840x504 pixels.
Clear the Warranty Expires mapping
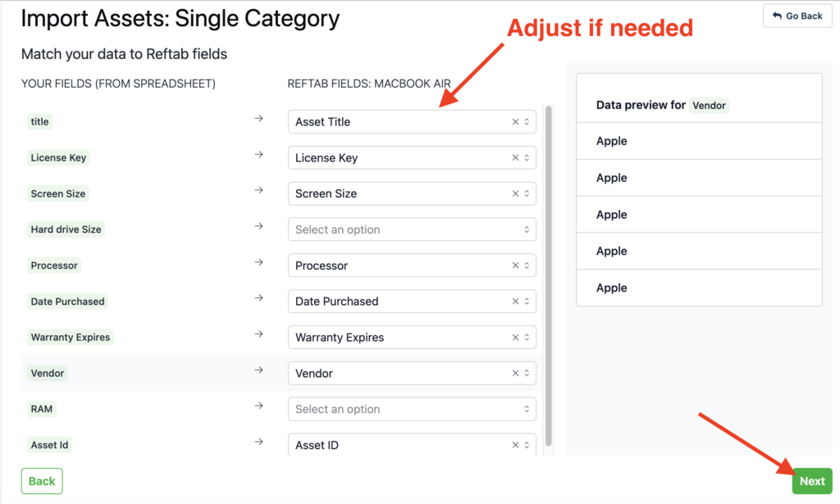coord(515,337)
